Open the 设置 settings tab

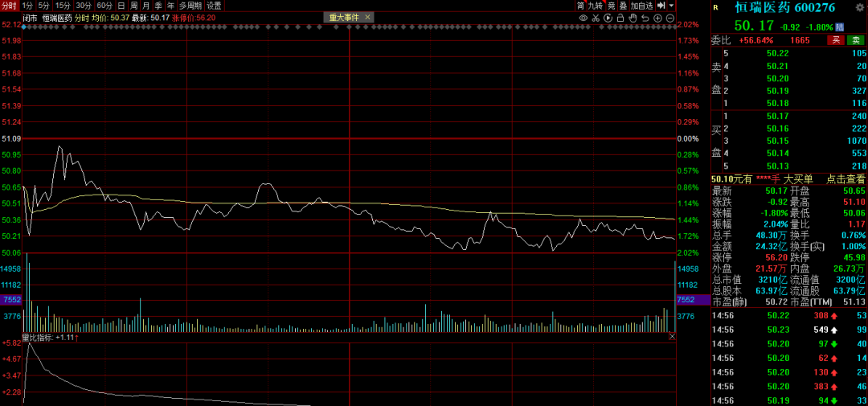pyautogui.click(x=214, y=6)
